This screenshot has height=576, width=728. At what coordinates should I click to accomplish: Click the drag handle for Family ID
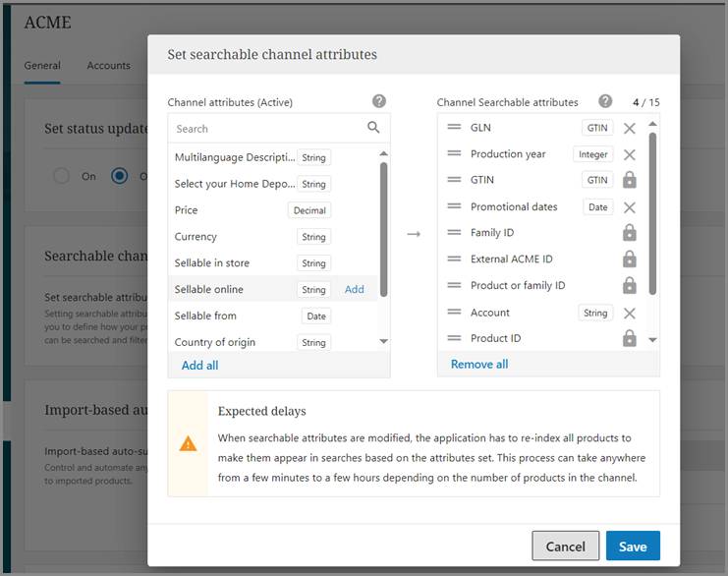coord(454,233)
